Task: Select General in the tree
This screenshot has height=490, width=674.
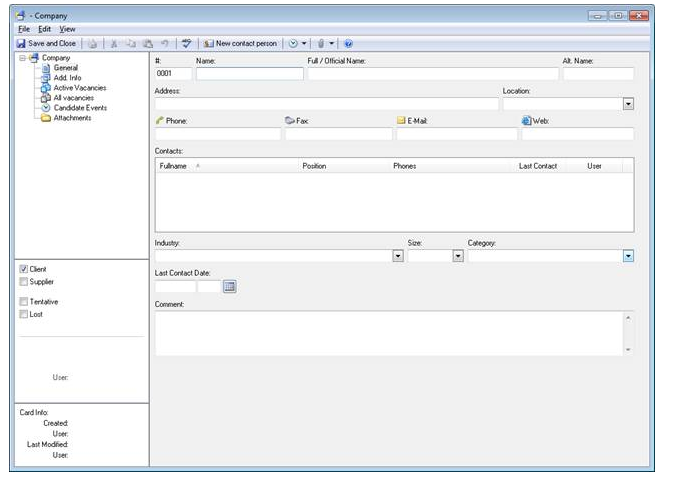Action: [x=66, y=68]
